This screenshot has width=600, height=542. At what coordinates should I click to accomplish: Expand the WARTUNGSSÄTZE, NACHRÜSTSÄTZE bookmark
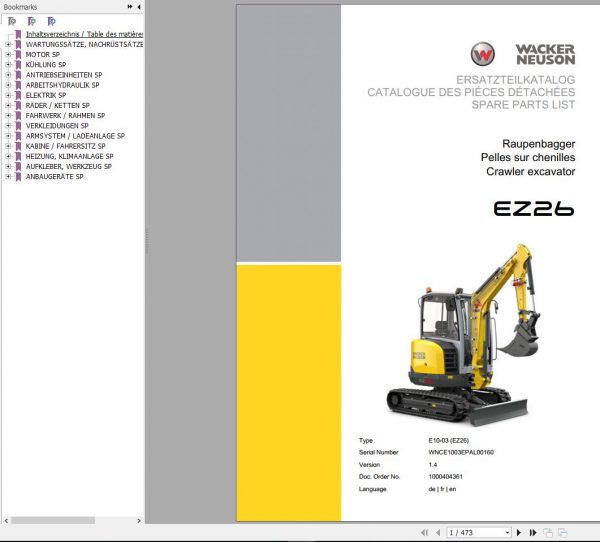pos(8,44)
